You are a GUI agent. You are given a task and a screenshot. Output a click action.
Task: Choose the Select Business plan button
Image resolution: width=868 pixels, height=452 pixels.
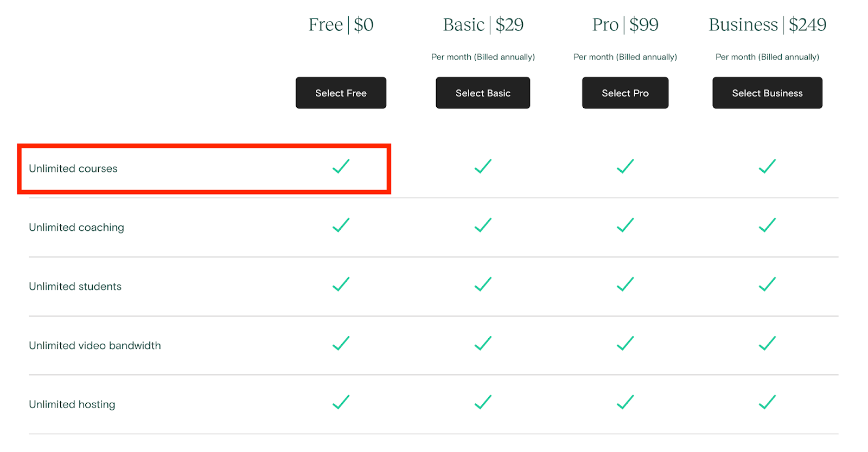point(767,93)
